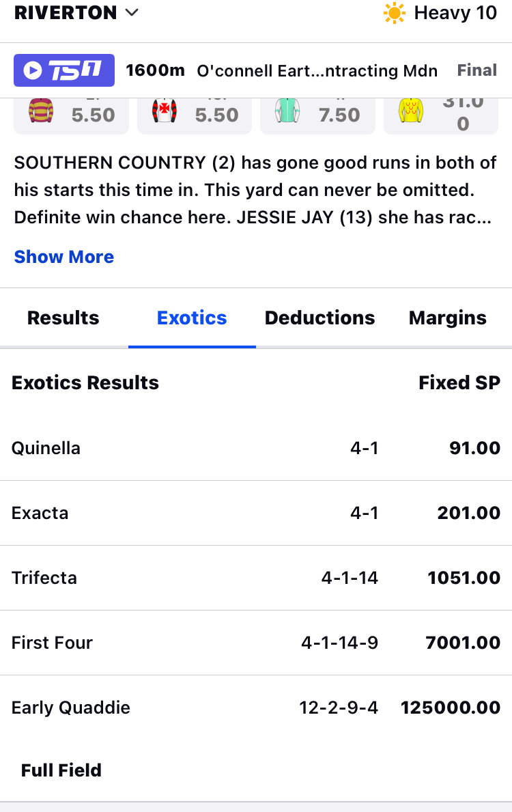Click the Full Field button

pos(61,770)
